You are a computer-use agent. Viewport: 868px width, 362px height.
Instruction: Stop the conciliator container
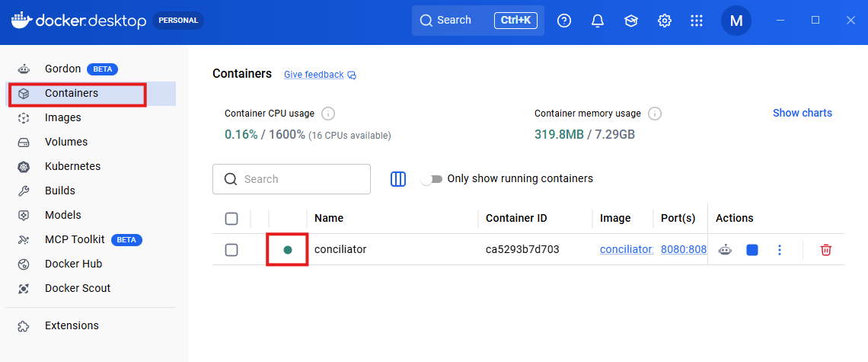coord(752,249)
